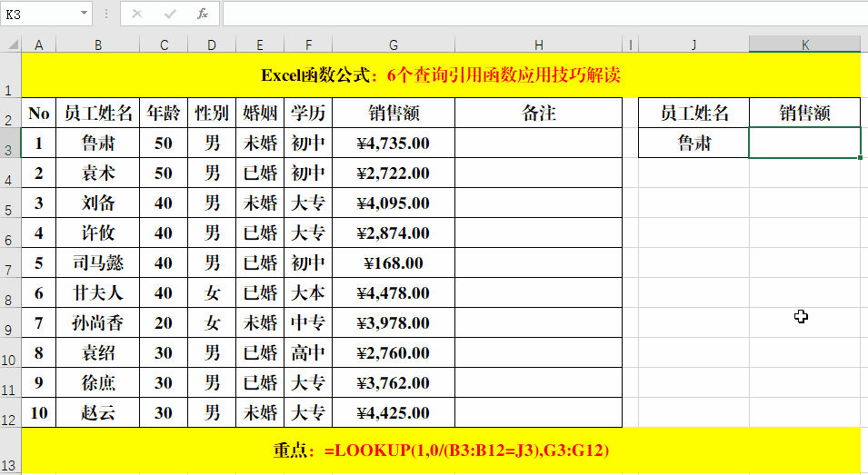The height and width of the screenshot is (475, 868).
Task: Click cell J3 containing '鲁肃'
Action: point(694,143)
